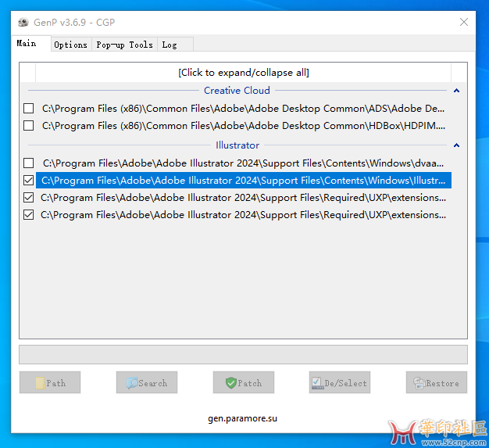Switch to the Main tab

point(31,43)
